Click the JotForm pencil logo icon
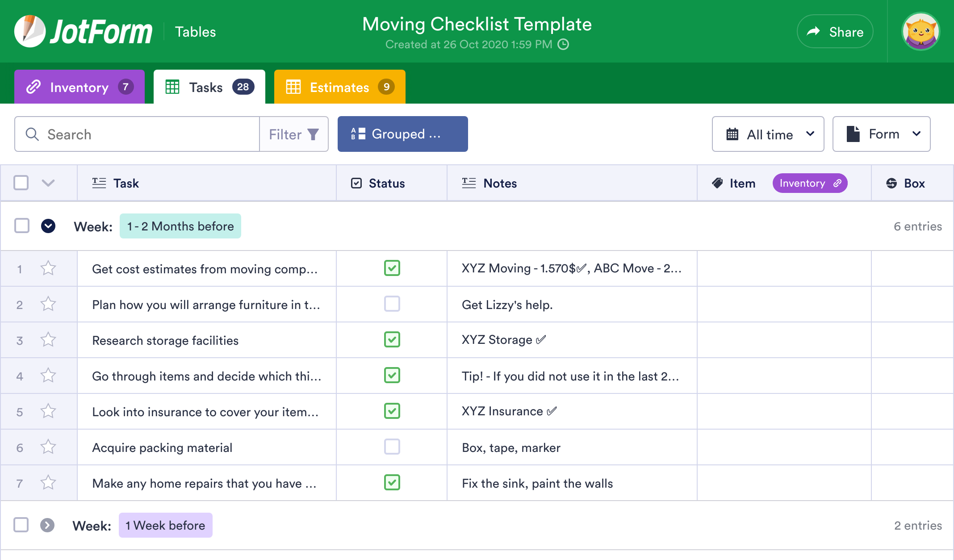Screen dimensions: 954x560 29,31
